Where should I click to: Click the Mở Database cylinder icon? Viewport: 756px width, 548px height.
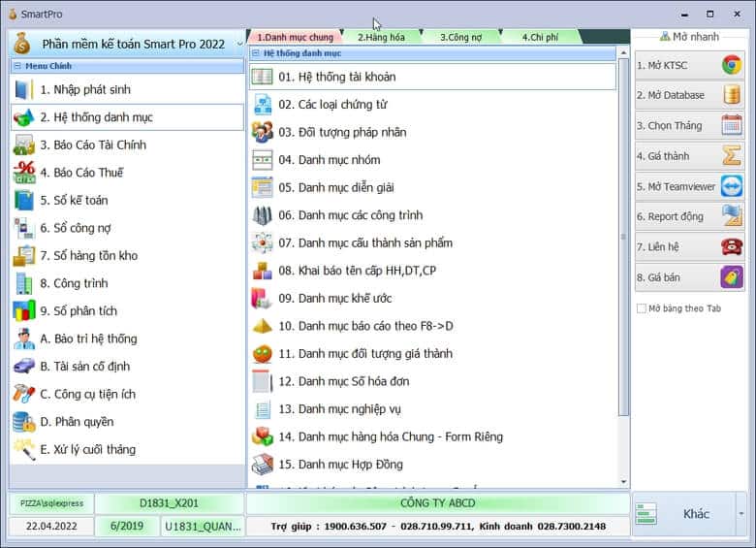pos(732,95)
